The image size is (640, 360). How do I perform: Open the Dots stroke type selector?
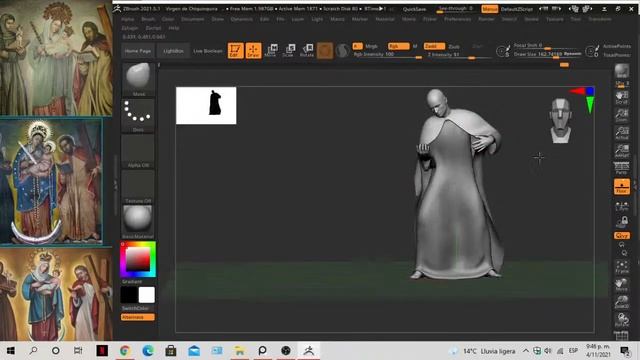pyautogui.click(x=138, y=116)
